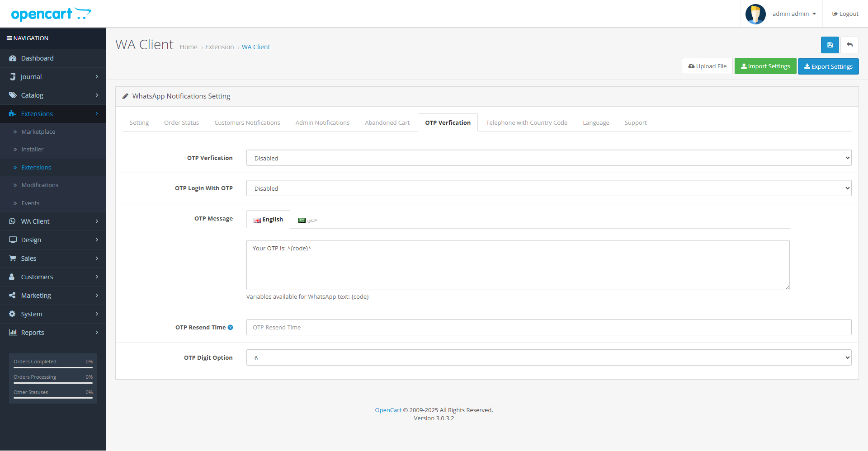Click the back arrow icon button
This screenshot has width=868, height=451.
click(849, 45)
